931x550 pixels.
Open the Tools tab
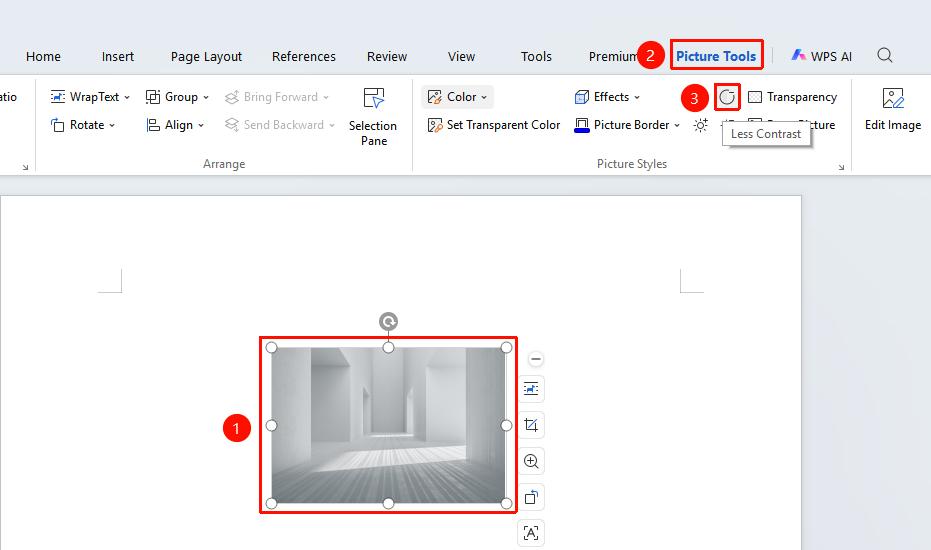(x=536, y=56)
